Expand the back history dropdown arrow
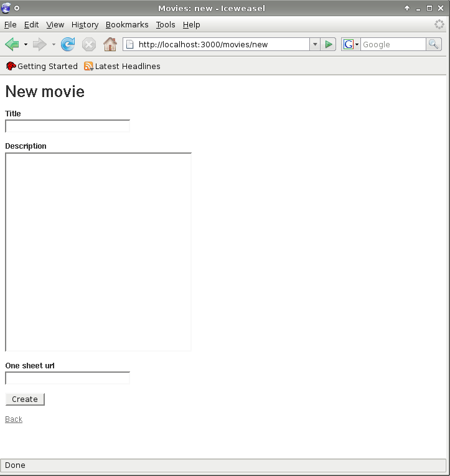The image size is (450, 476). 26,45
